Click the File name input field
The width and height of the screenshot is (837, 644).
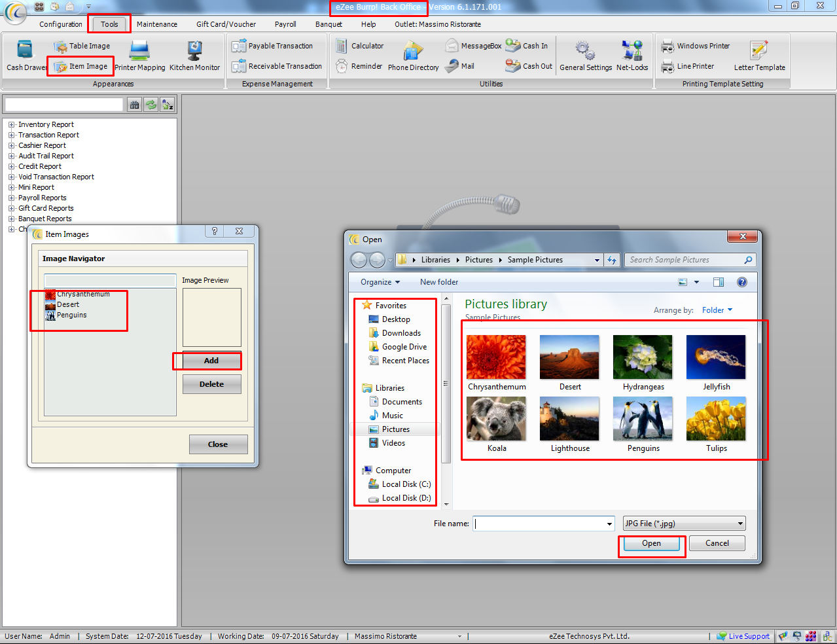(x=539, y=524)
